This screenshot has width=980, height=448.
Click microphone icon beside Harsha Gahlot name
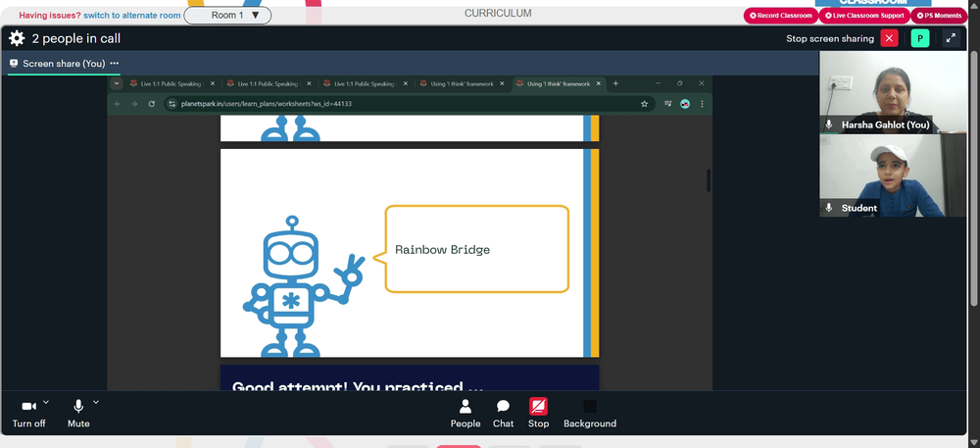coord(829,124)
